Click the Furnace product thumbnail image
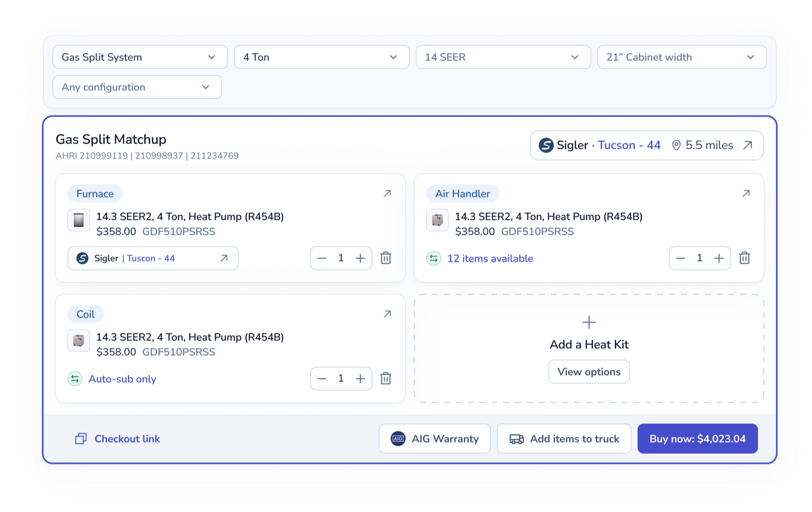This screenshot has width=812, height=512. [x=79, y=220]
